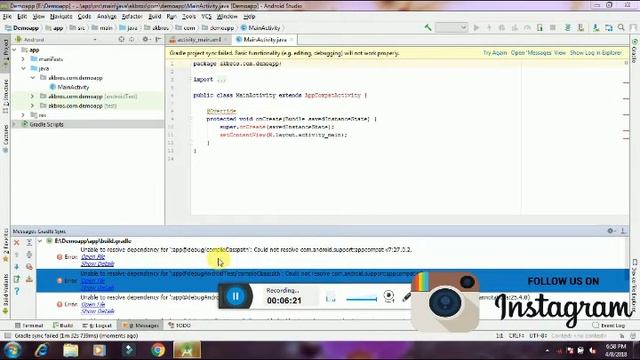
Task: Click the Messages panel gear icon
Action: pyautogui.click(x=610, y=231)
